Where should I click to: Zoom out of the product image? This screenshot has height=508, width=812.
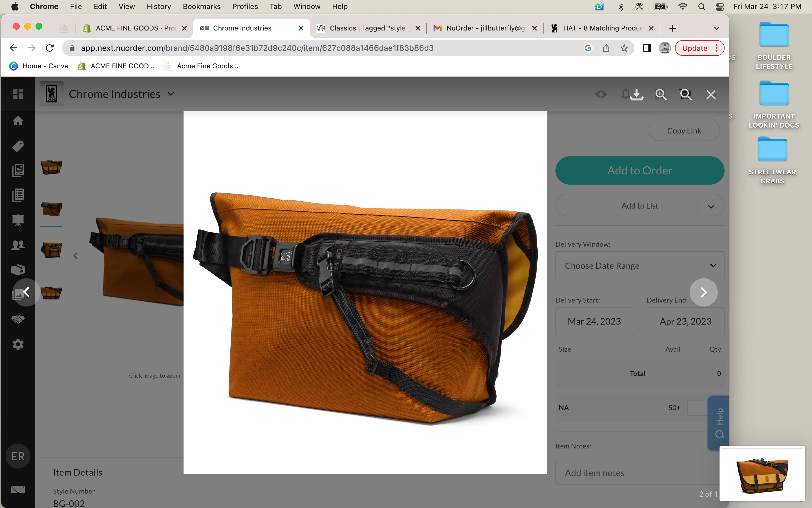[x=685, y=95]
